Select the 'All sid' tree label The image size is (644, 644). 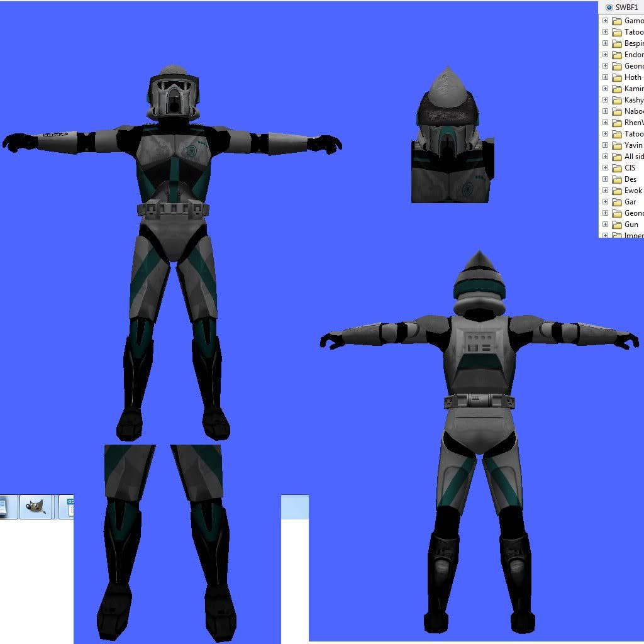[634, 157]
